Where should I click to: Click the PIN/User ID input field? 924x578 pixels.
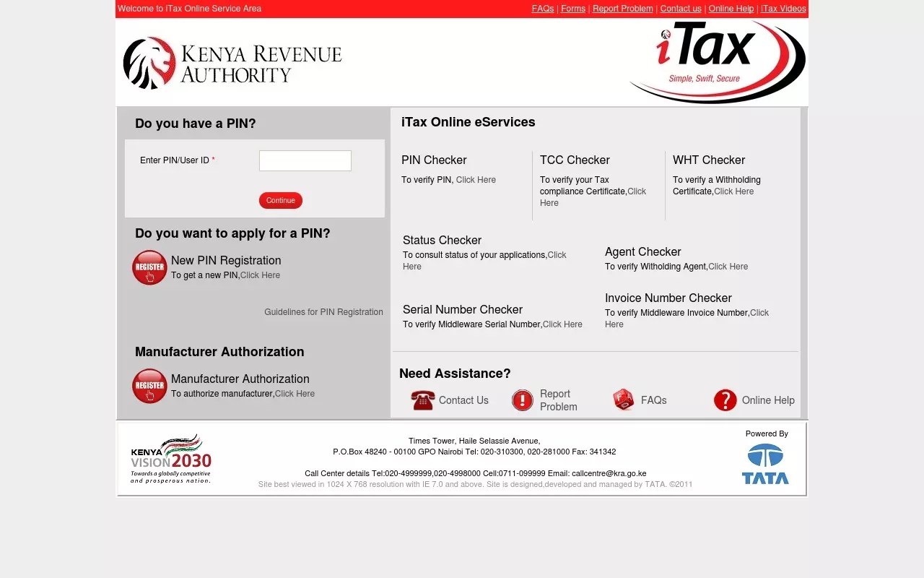tap(305, 160)
